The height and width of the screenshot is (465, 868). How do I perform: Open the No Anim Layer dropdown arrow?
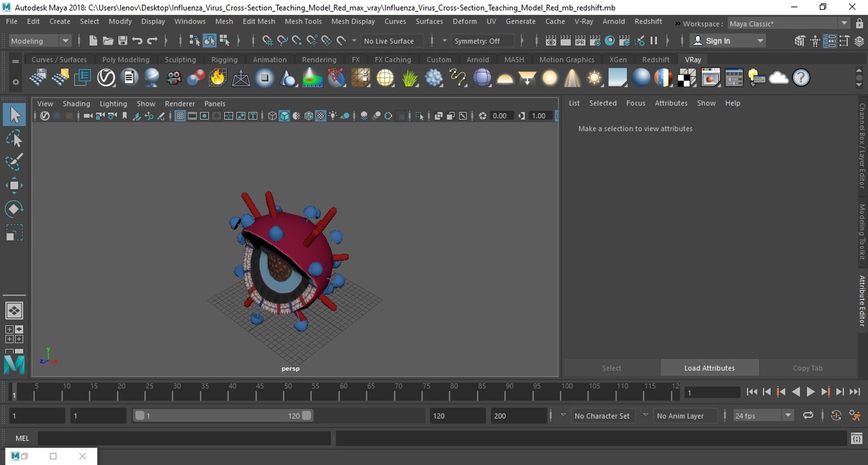point(646,416)
